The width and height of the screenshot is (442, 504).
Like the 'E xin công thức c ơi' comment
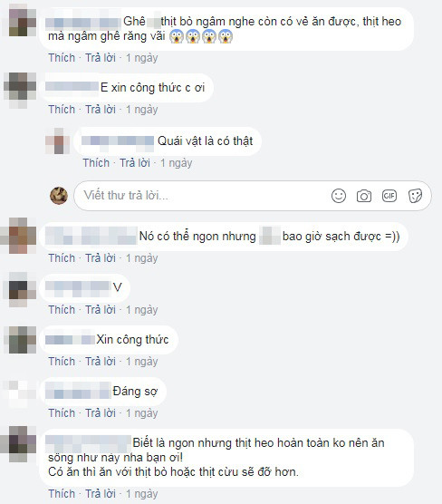click(x=62, y=110)
